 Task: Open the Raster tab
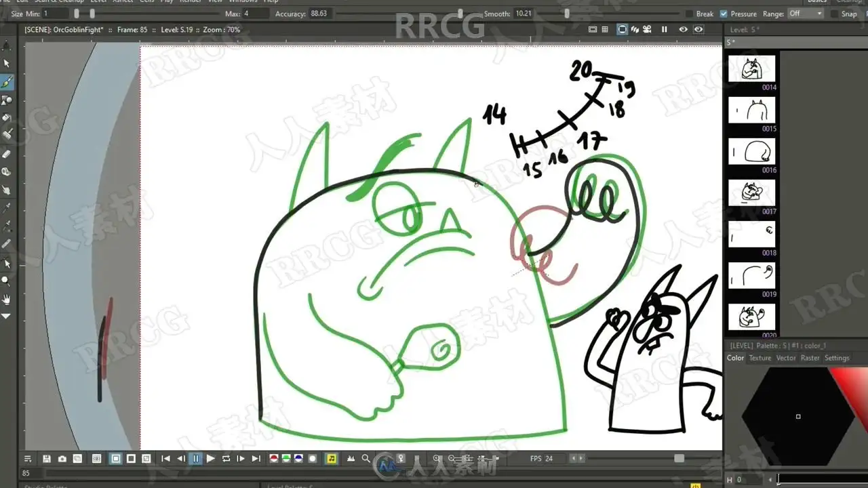810,358
